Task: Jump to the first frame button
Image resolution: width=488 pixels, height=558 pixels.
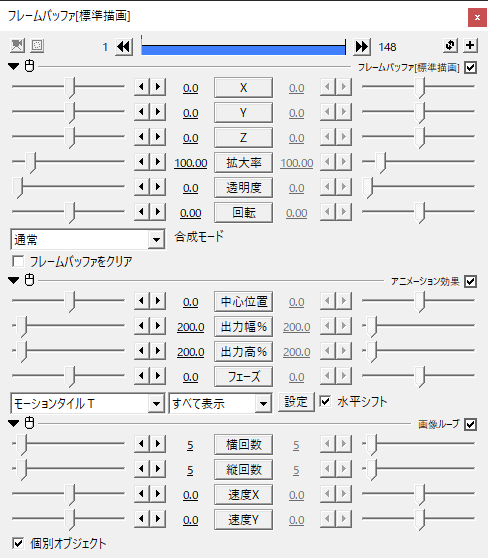Action: click(124, 47)
